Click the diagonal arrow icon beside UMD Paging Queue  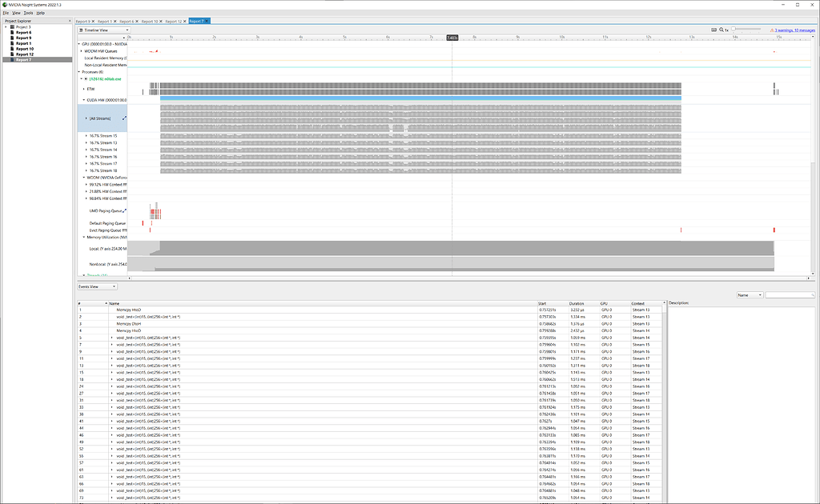click(125, 210)
